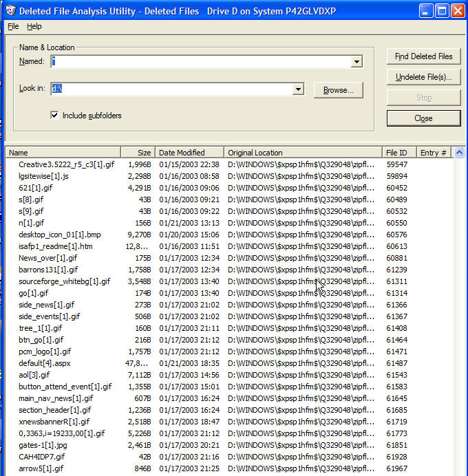Select file Creative3.5222_r5_c3[1].gif

coord(66,164)
